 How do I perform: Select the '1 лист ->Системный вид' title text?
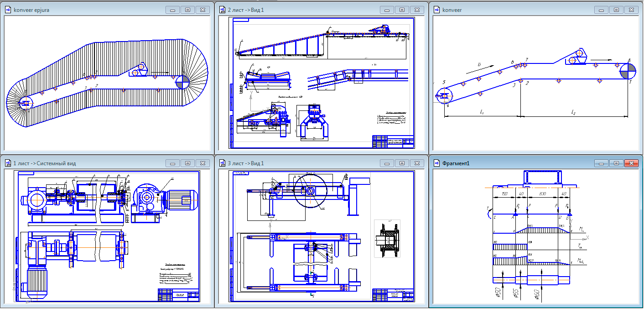click(x=45, y=163)
